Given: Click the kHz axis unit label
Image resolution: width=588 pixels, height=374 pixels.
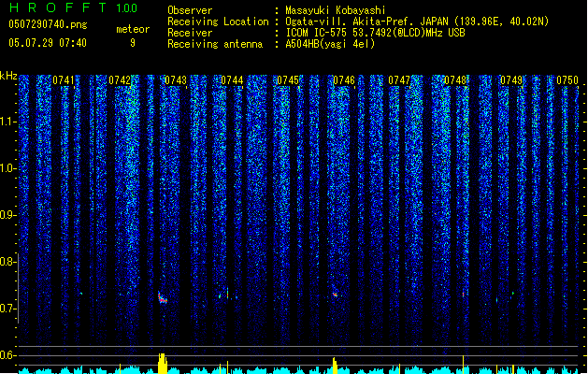Looking at the screenshot, I should pyautogui.click(x=8, y=76).
